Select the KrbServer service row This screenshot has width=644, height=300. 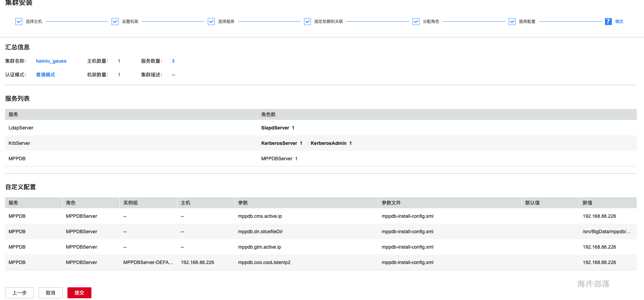point(321,143)
